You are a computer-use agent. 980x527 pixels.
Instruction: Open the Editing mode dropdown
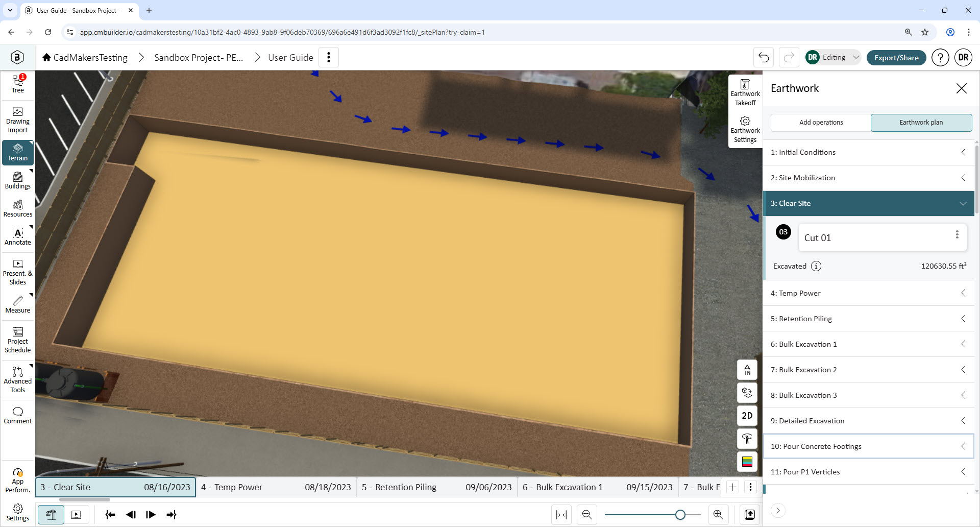pyautogui.click(x=833, y=57)
